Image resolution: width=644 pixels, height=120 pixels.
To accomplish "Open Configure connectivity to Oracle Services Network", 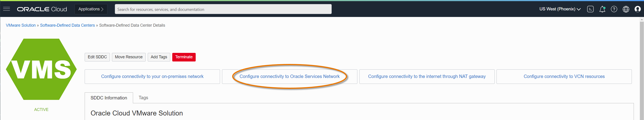I will tap(290, 77).
